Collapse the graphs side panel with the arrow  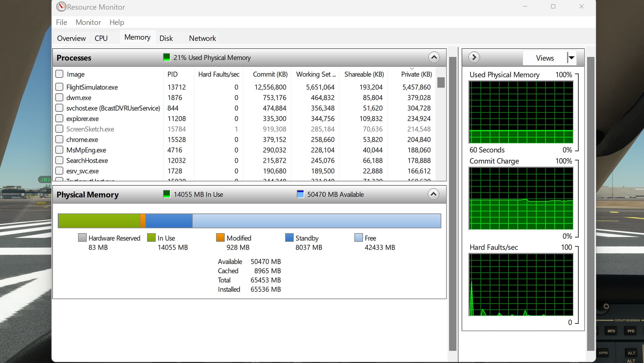pyautogui.click(x=474, y=57)
